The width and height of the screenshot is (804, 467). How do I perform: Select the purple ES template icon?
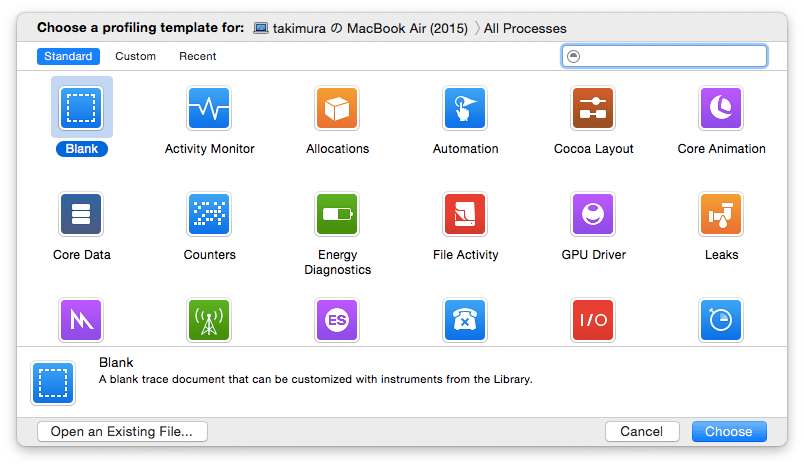pos(337,320)
